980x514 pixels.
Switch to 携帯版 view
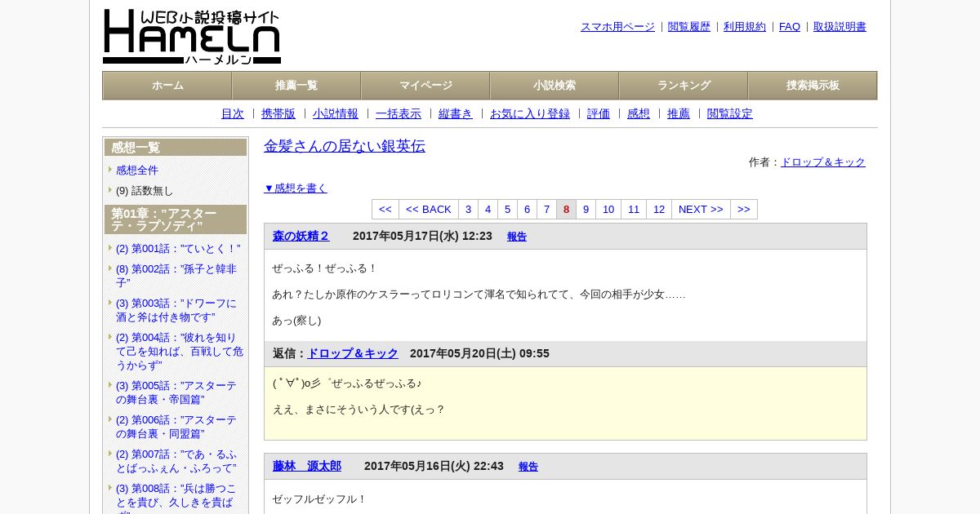278,114
